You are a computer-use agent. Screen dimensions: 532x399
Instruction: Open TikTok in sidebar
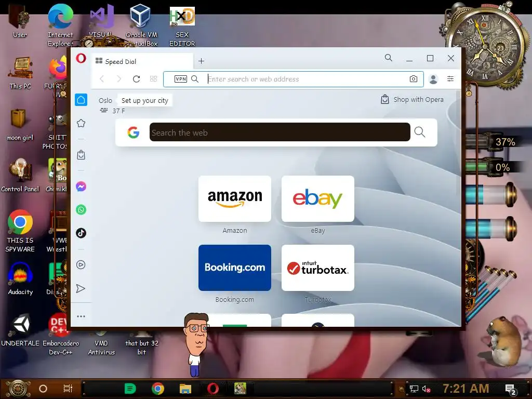pos(81,233)
